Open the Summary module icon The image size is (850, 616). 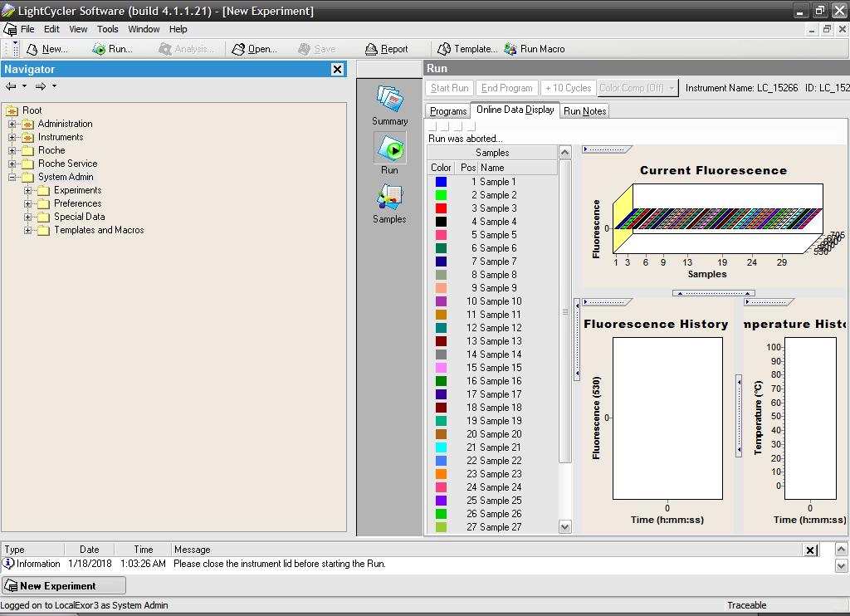pyautogui.click(x=390, y=98)
